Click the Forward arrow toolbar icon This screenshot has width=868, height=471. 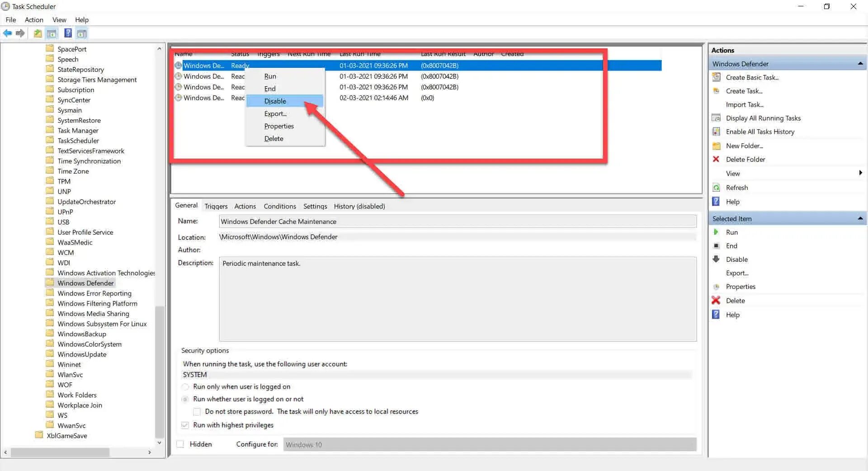[20, 33]
